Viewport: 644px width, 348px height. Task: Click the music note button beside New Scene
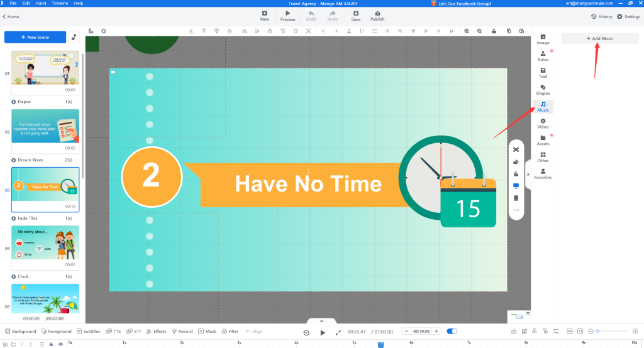pos(74,38)
